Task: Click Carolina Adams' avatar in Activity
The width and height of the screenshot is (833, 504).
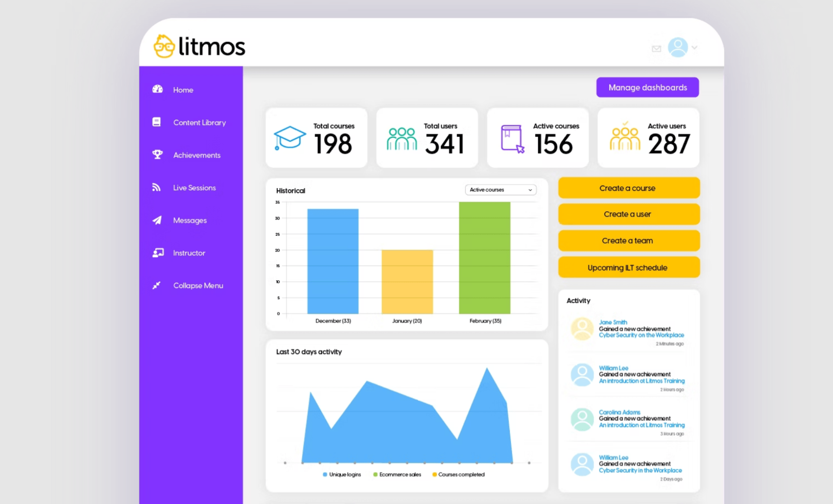Action: click(582, 419)
